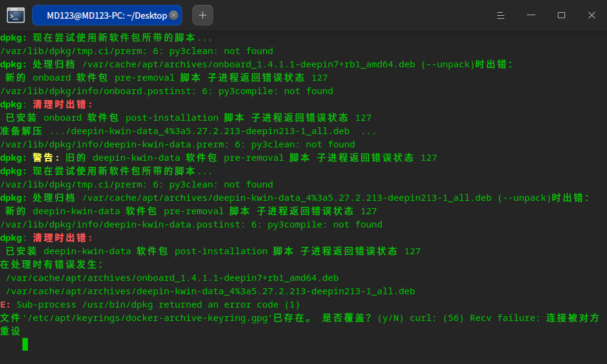This screenshot has height=364, width=607.
Task: Close the MD123@MD123-PC tab
Action: click(174, 15)
